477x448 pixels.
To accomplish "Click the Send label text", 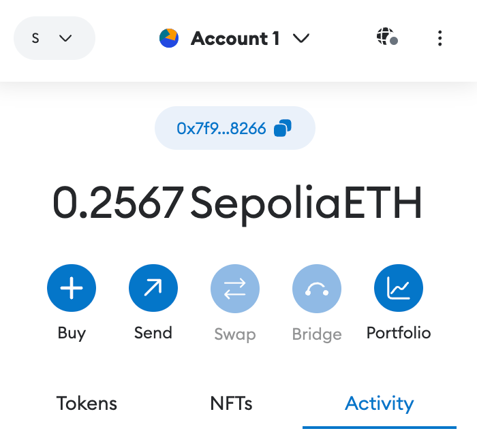I will (x=153, y=333).
